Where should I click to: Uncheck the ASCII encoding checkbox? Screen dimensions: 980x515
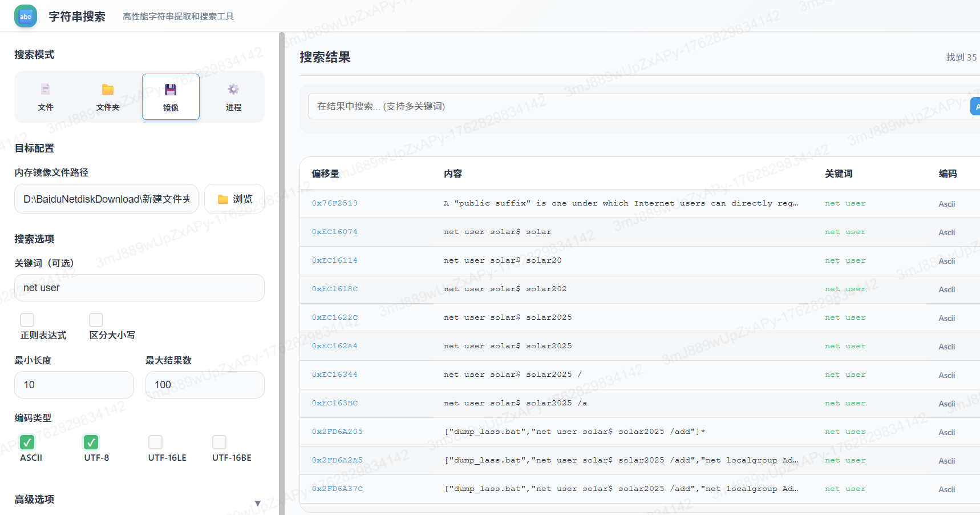(x=27, y=442)
